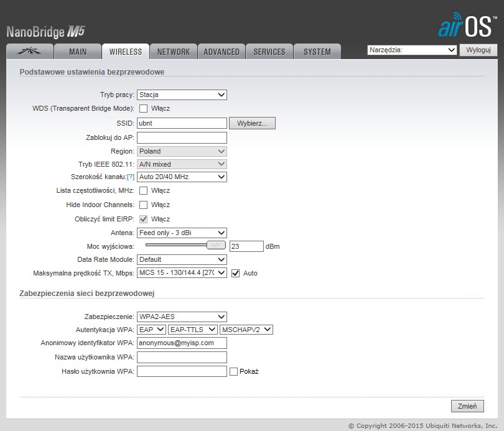Click the Podstawowe ustawienia bezprzewodowe heading

pyautogui.click(x=92, y=72)
